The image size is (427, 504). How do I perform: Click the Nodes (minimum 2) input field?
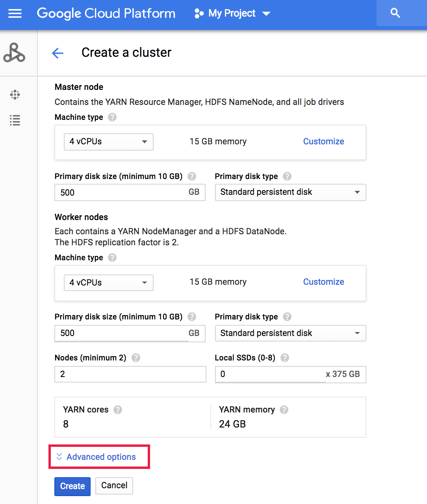click(130, 374)
